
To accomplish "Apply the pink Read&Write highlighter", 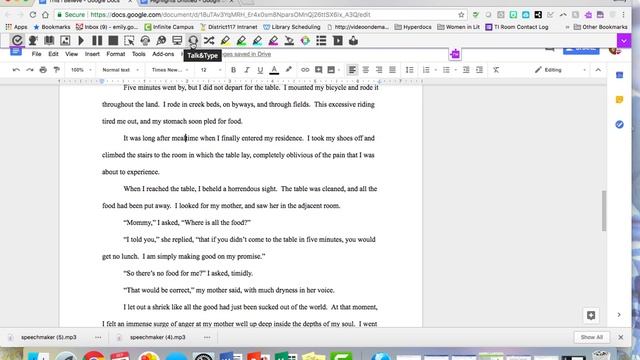I will click(273, 40).
